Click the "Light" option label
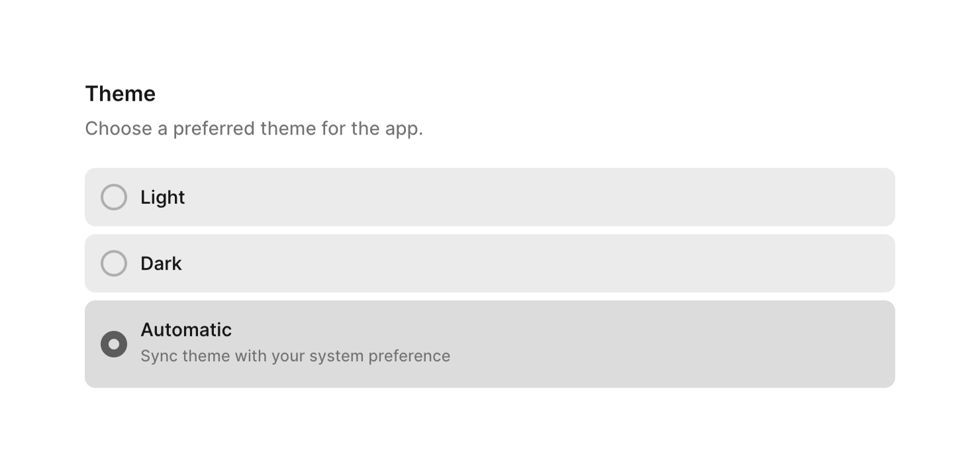Viewport: 980px width, 473px height. tap(163, 197)
